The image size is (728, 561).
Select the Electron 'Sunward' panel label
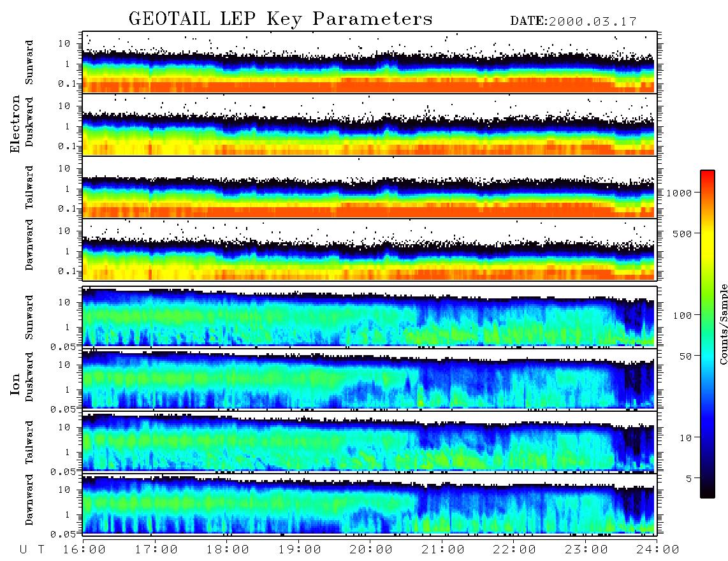tap(29, 62)
